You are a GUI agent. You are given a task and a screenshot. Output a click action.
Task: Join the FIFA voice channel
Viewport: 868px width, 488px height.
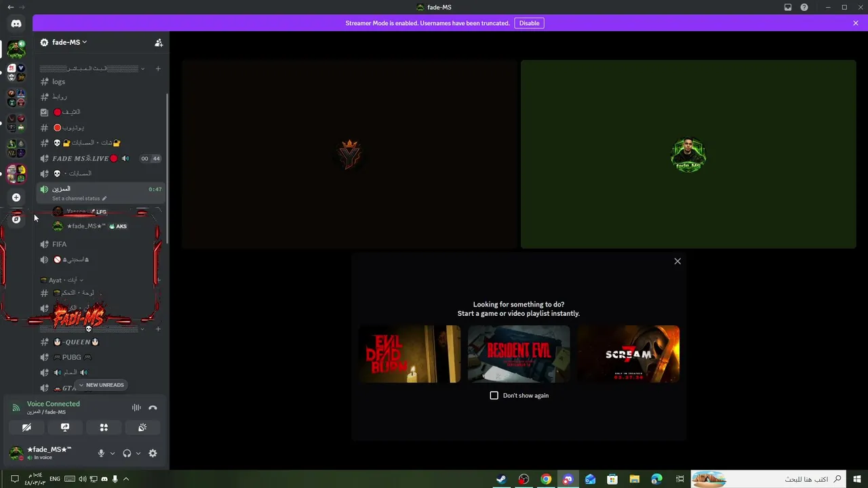point(101,244)
